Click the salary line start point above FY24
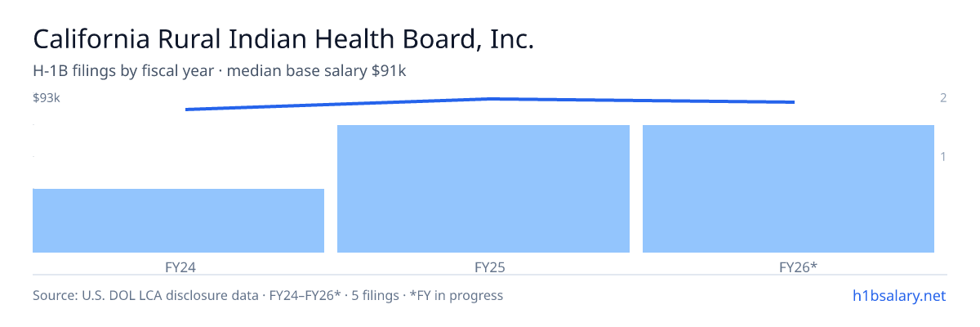 (187, 110)
